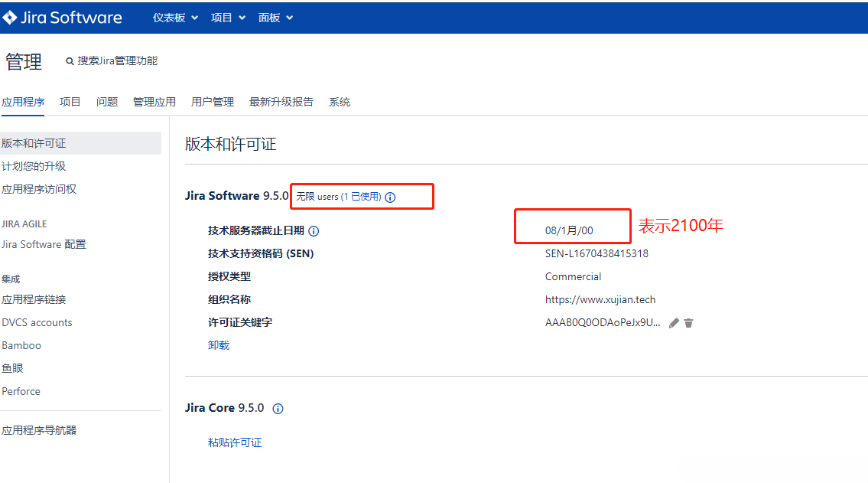Click the 1 已使用 users link
The width and height of the screenshot is (868, 483).
click(x=363, y=197)
